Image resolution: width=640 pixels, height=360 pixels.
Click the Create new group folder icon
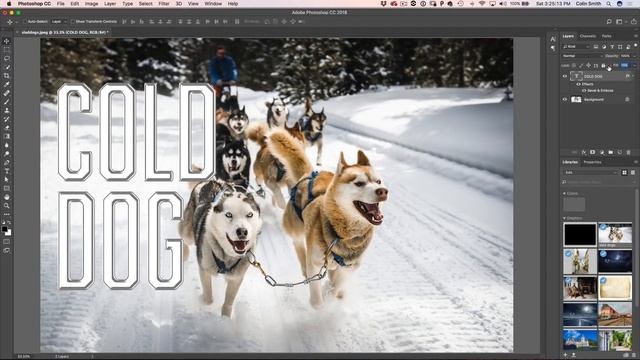(611, 152)
